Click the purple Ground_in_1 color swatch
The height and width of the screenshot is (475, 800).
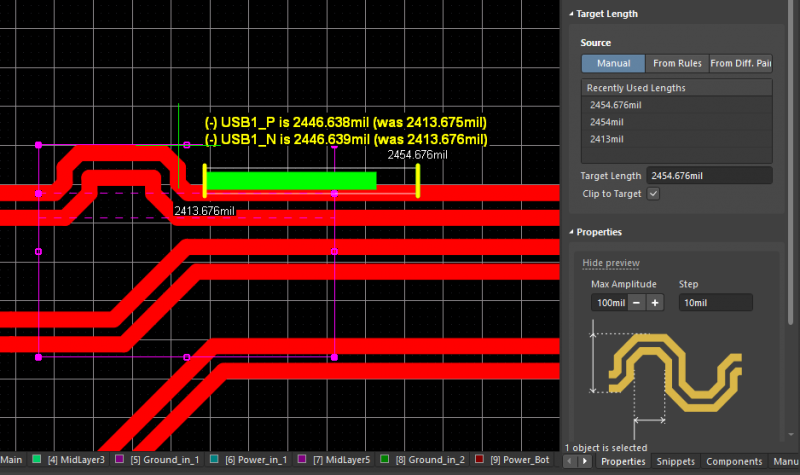(x=119, y=459)
